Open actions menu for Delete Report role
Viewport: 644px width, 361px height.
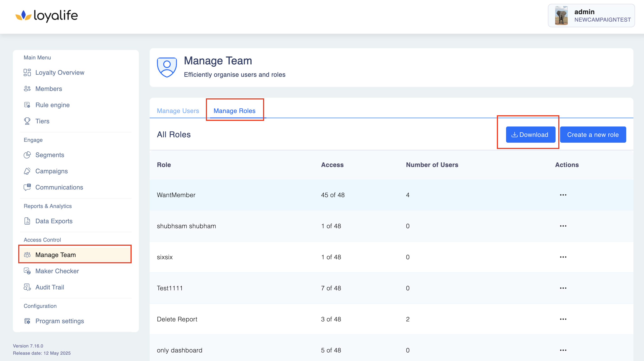[x=563, y=319]
